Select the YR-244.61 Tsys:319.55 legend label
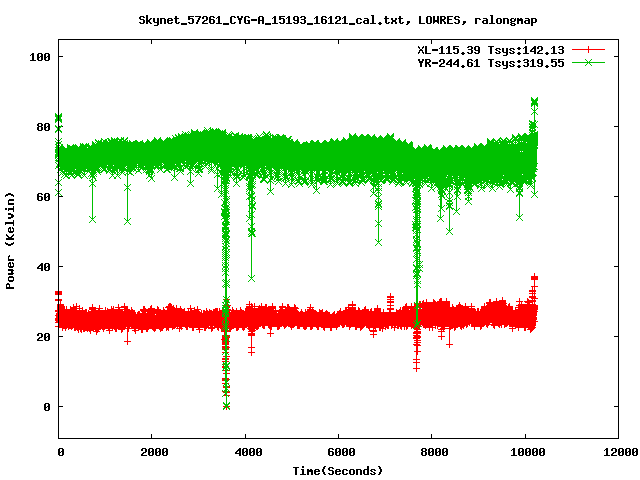Screen dimensions: 640x480 tap(490, 62)
